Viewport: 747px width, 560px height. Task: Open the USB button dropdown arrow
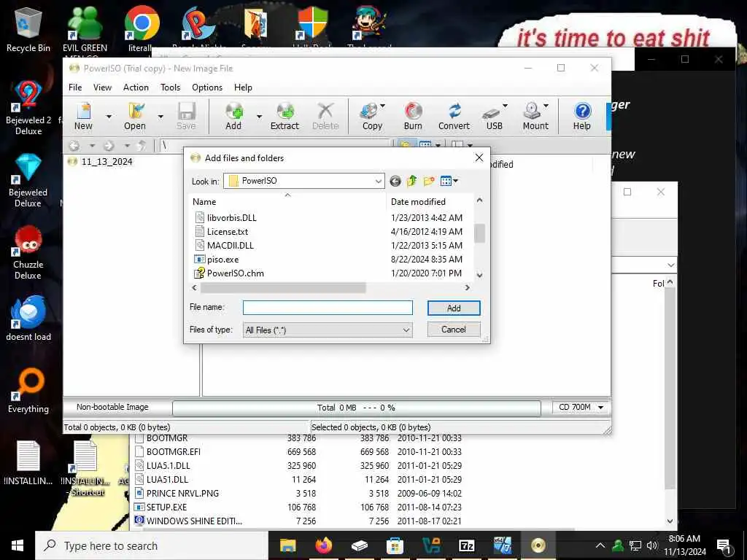tap(505, 106)
